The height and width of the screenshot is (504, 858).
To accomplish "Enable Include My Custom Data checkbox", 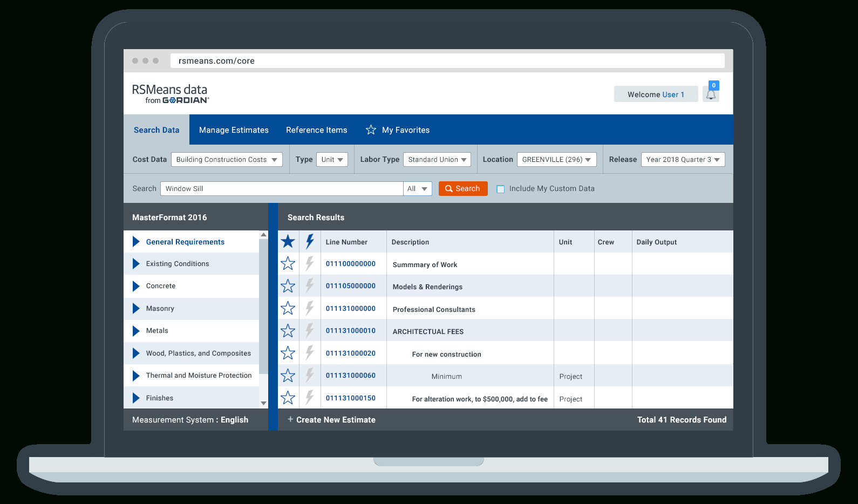I will click(501, 189).
